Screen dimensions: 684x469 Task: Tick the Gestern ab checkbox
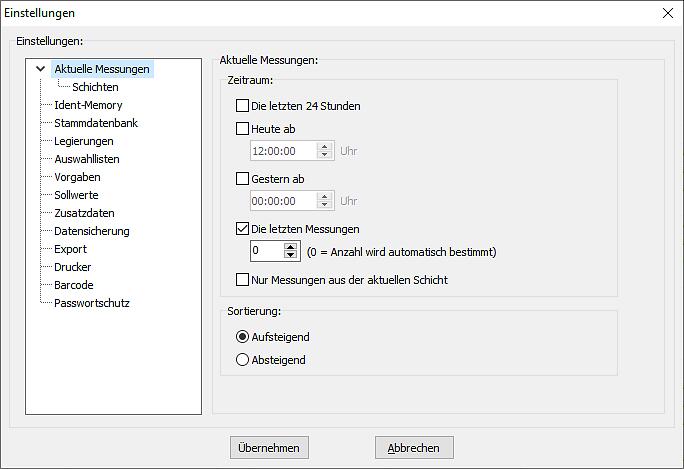click(x=242, y=179)
